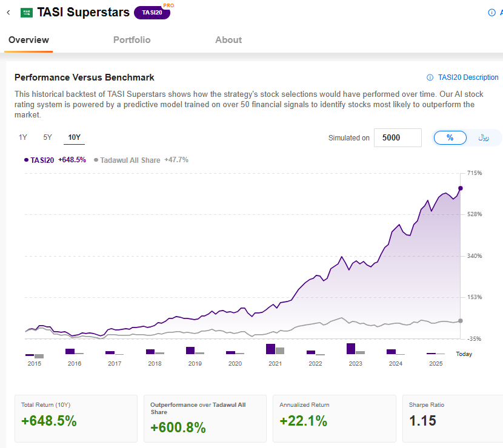Viewport: 503px width, 448px height.
Task: Select the 2023 yearly return bar
Action: click(x=356, y=349)
